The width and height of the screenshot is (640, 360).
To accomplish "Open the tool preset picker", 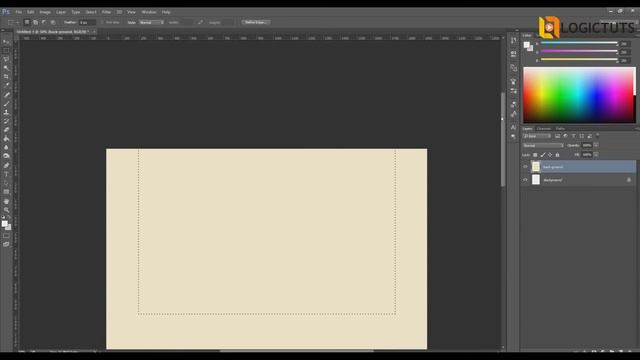I will [x=13, y=22].
